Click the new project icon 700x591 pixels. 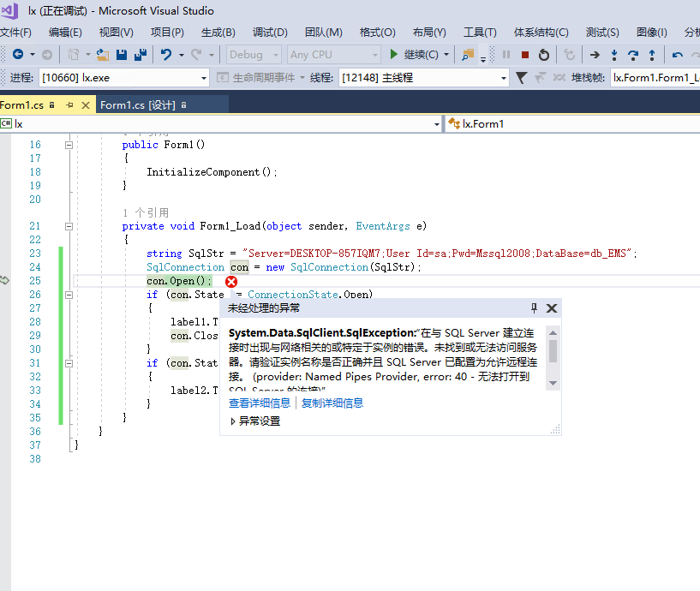click(73, 55)
